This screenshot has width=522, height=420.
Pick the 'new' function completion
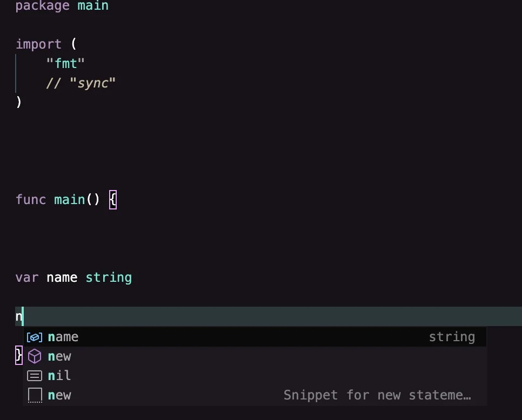tap(255, 356)
